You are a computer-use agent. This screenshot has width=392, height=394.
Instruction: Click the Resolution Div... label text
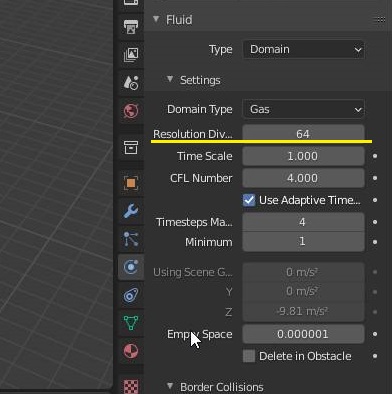point(193,134)
